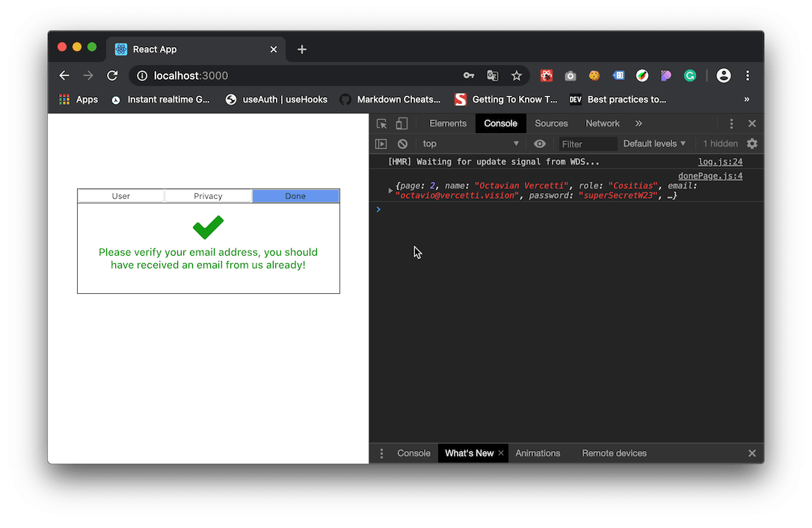
Task: Switch to the Sources tab
Action: pos(551,123)
